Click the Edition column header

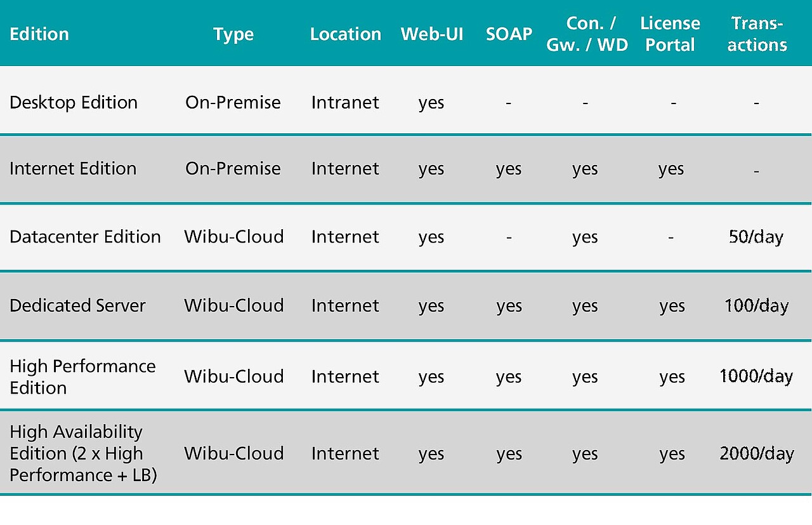coord(39,34)
